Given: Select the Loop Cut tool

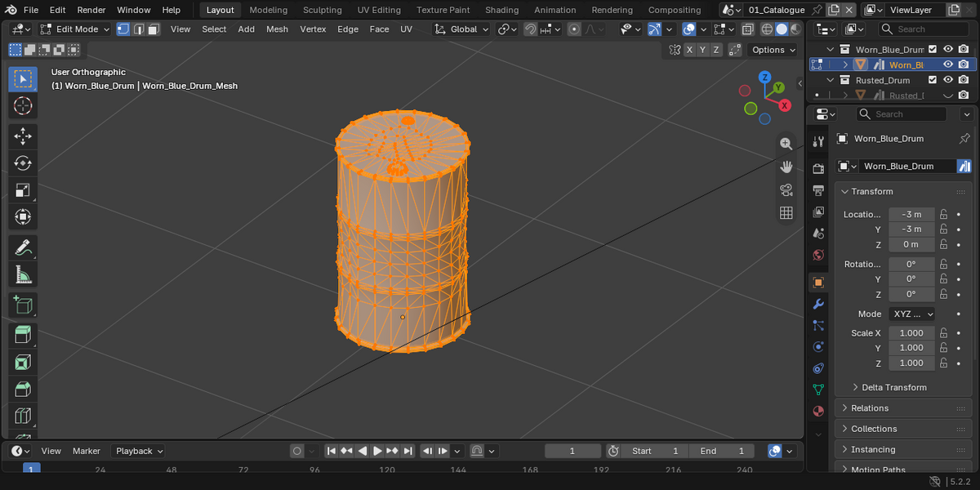Looking at the screenshot, I should [23, 416].
